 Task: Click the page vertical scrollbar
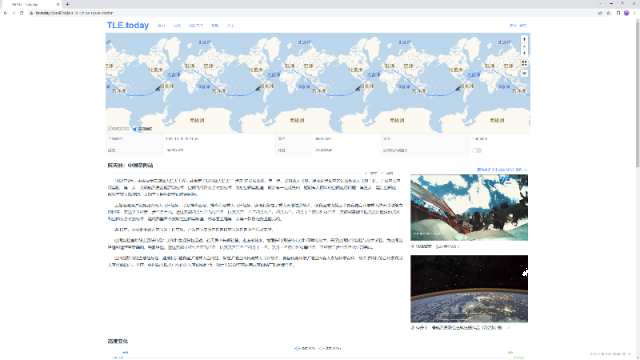coord(637,94)
